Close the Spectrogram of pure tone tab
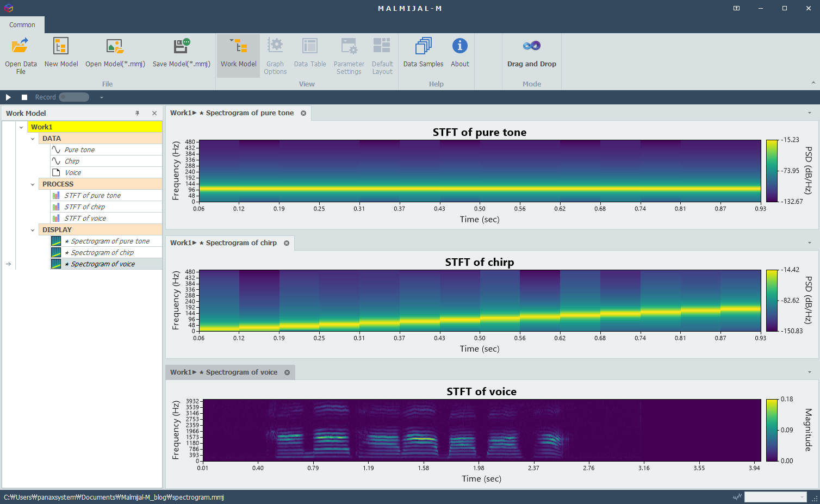Image resolution: width=820 pixels, height=504 pixels. tap(303, 113)
